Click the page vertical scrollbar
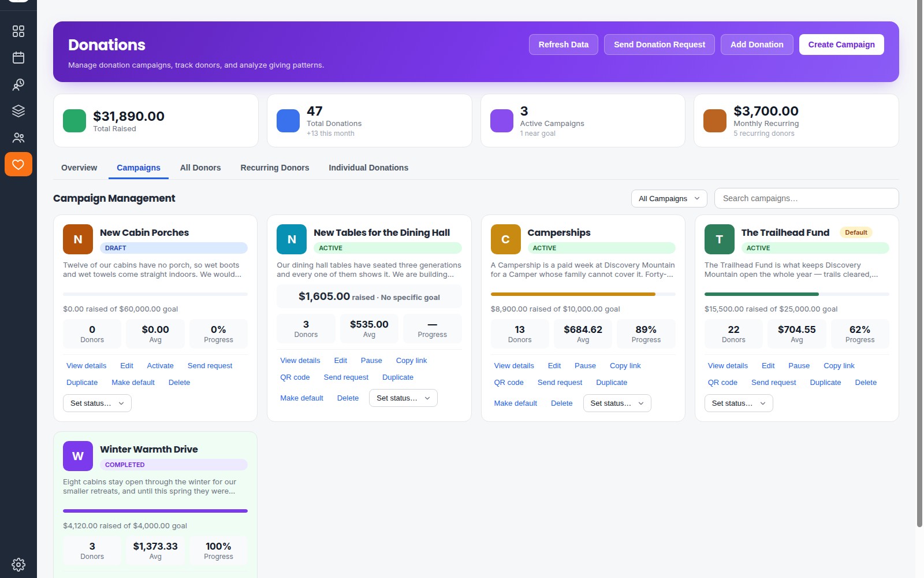This screenshot has width=924, height=578. tap(919, 263)
